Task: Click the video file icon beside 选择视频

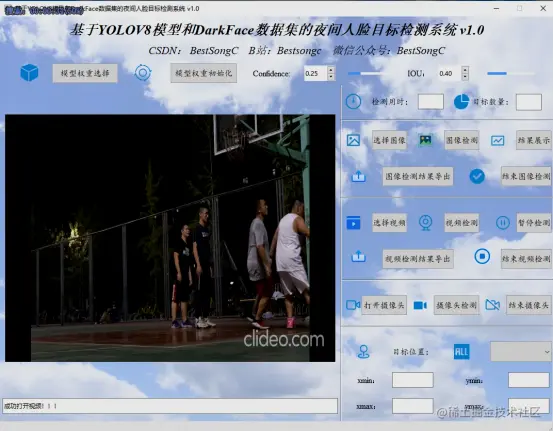Action: pos(353,223)
